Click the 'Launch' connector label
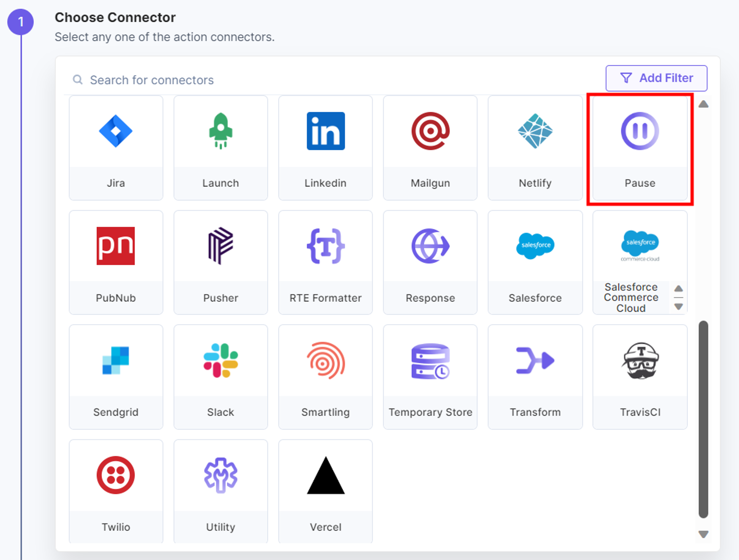The image size is (739, 560). [x=221, y=183]
